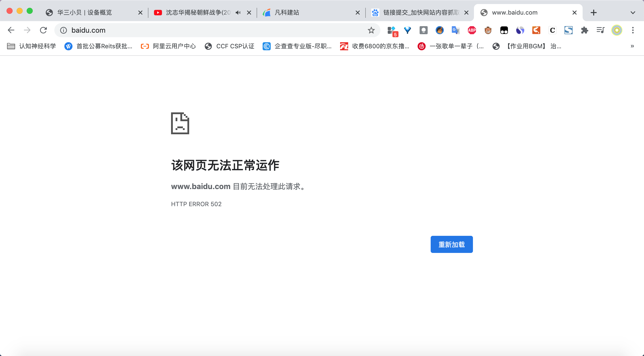Switch to the 凡科建站 tab
The image size is (644, 356).
click(x=287, y=13)
